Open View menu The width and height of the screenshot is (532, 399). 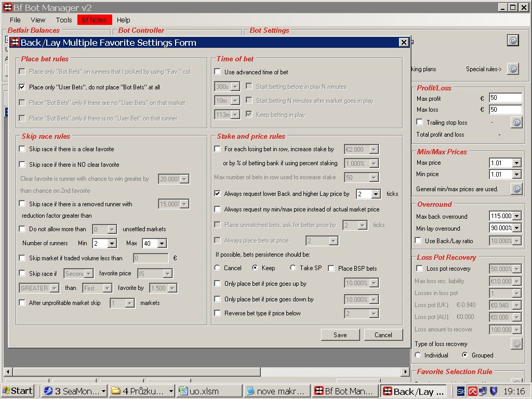(x=37, y=20)
